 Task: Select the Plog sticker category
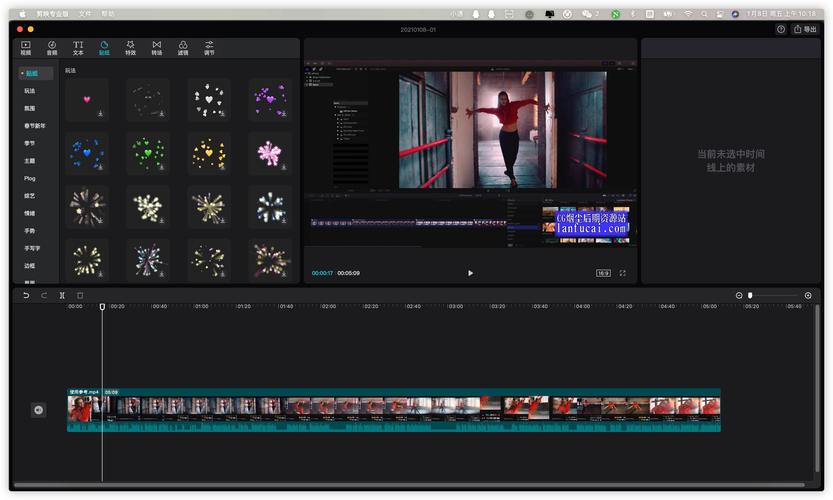30,179
